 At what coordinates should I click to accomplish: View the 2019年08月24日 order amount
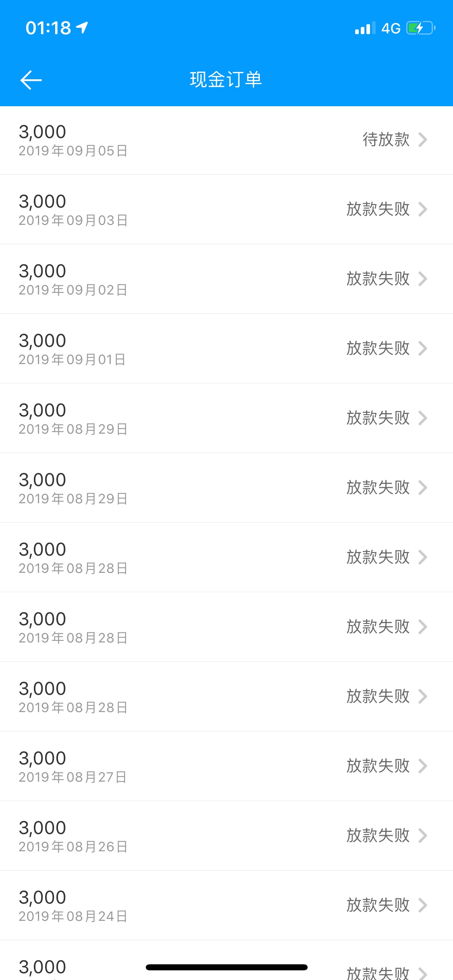(x=42, y=898)
